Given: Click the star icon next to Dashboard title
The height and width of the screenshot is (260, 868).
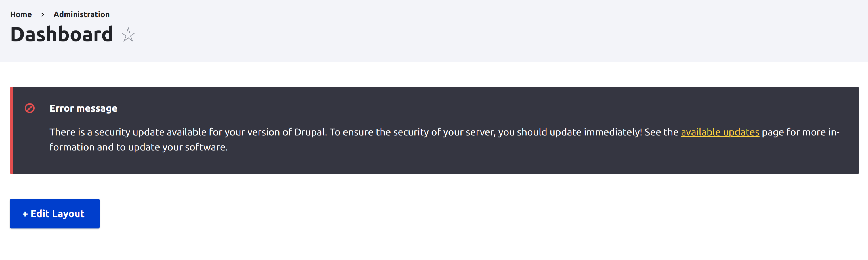Looking at the screenshot, I should 128,35.
